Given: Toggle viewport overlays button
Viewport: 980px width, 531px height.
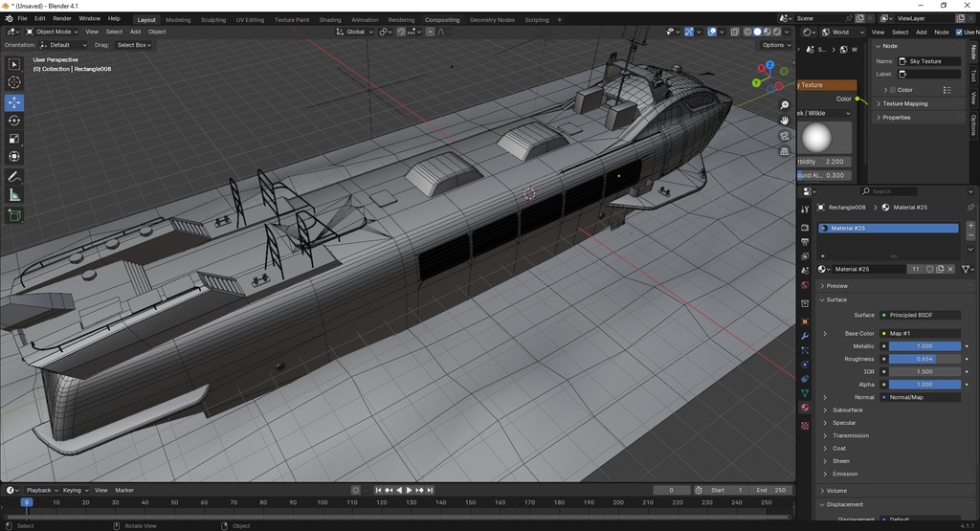Looking at the screenshot, I should (712, 32).
